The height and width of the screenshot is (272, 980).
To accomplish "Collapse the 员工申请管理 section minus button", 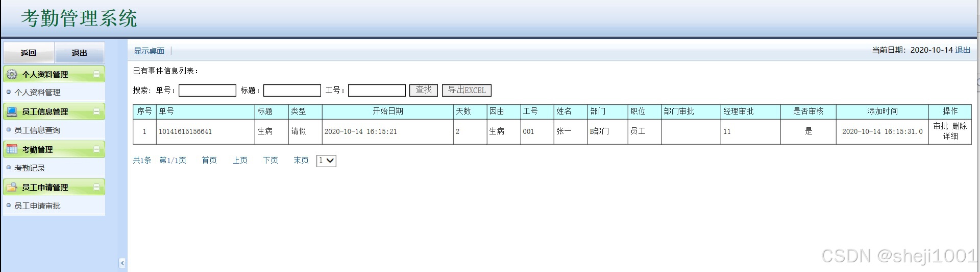I will coord(96,187).
